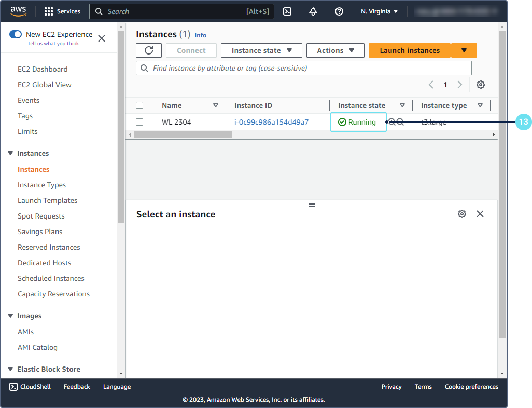Click the refresh instances button
The height and width of the screenshot is (408, 532).
coord(149,50)
